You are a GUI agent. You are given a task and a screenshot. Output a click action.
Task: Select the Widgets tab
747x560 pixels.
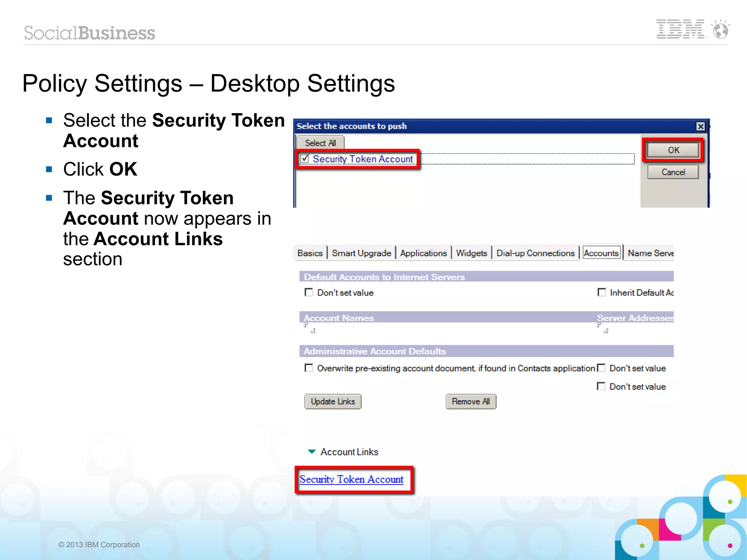[472, 253]
